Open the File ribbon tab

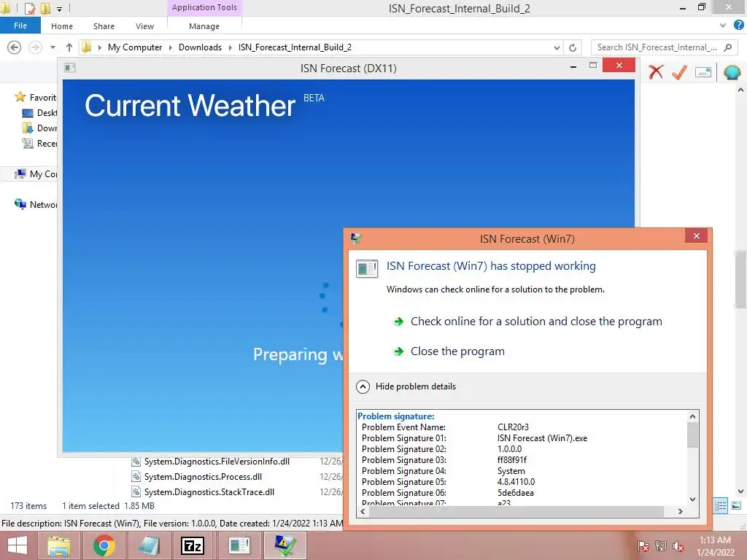point(20,26)
